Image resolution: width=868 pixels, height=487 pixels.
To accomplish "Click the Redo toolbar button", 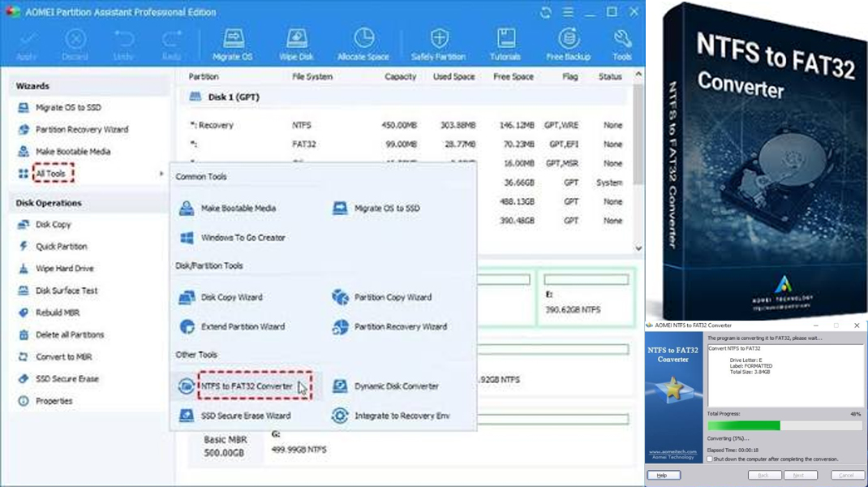I will point(172,45).
